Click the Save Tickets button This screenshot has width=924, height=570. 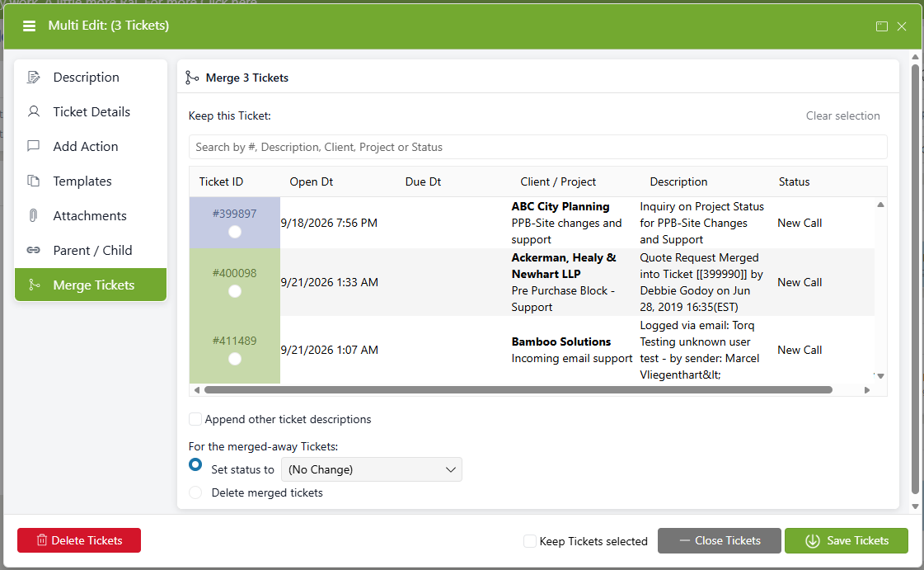coord(847,540)
